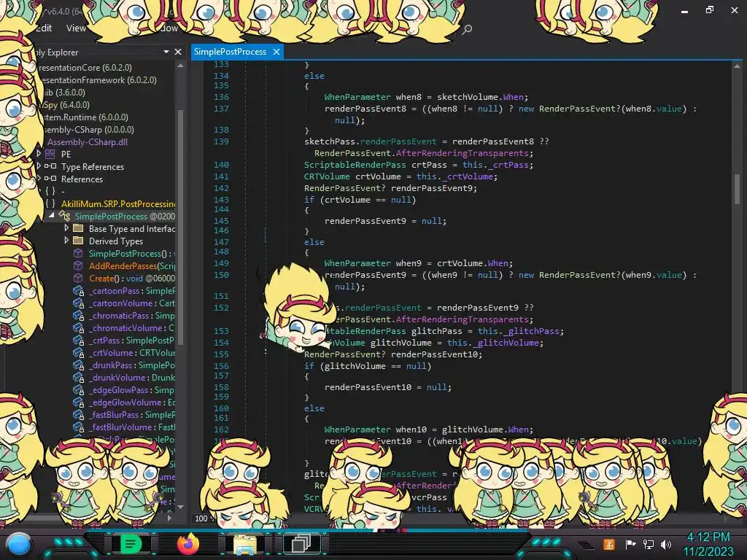Click the _cartoonPass field icon
The width and height of the screenshot is (747, 560).
(78, 290)
